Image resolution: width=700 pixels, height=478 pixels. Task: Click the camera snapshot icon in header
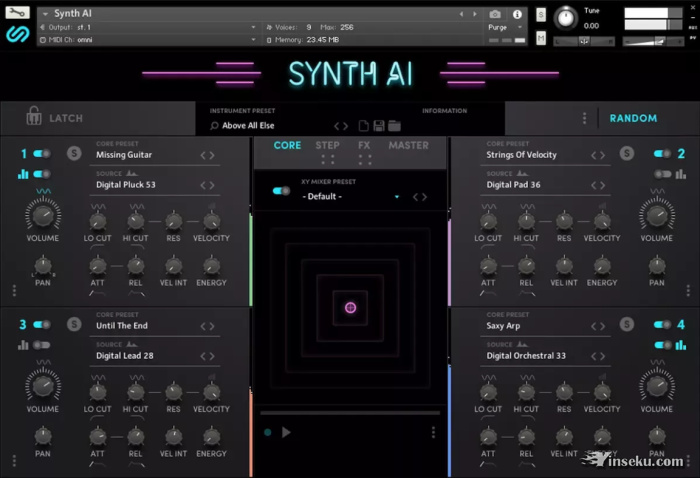point(495,14)
